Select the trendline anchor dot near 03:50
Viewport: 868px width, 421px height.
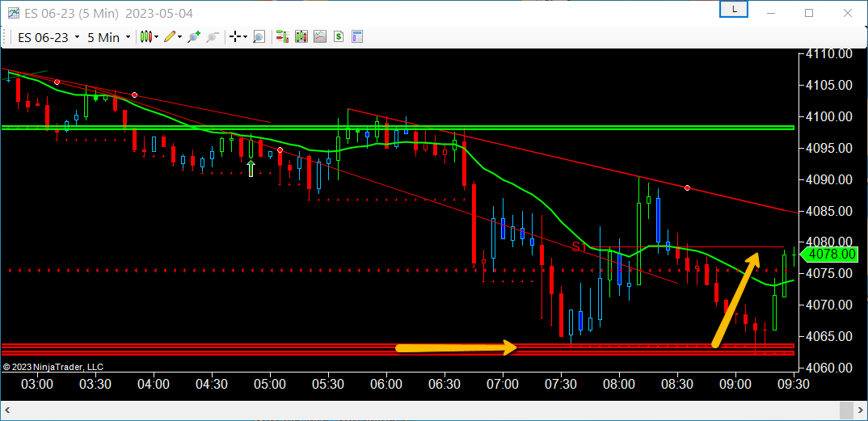click(x=134, y=95)
